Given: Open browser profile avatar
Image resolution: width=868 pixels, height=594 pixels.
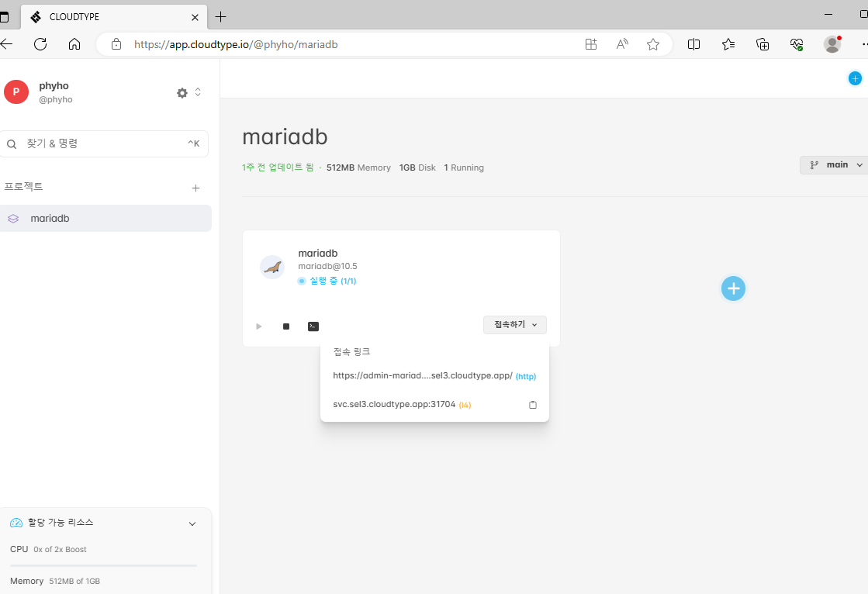Looking at the screenshot, I should coord(832,44).
